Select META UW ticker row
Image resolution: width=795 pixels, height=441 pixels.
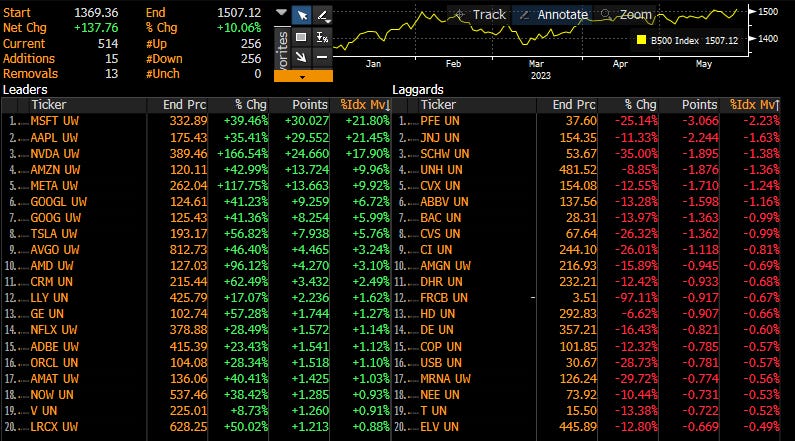tap(196, 186)
